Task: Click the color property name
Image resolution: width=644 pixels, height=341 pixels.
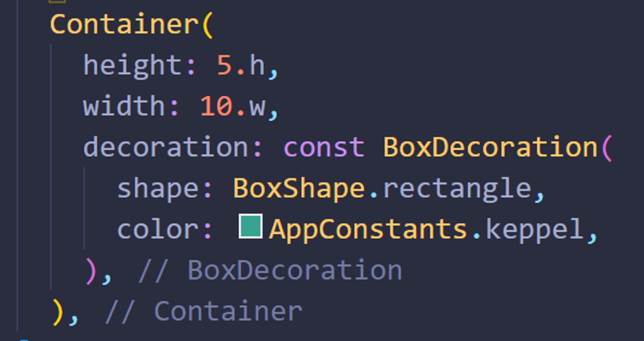Action: click(x=158, y=229)
